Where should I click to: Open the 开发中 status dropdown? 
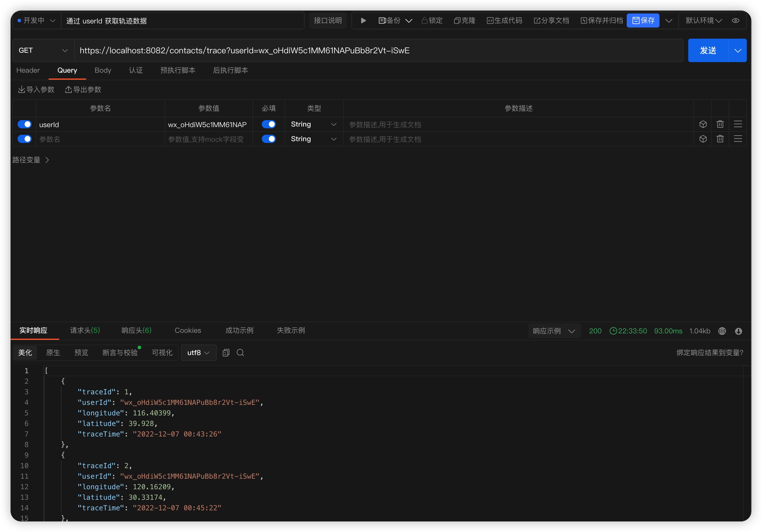coord(37,21)
